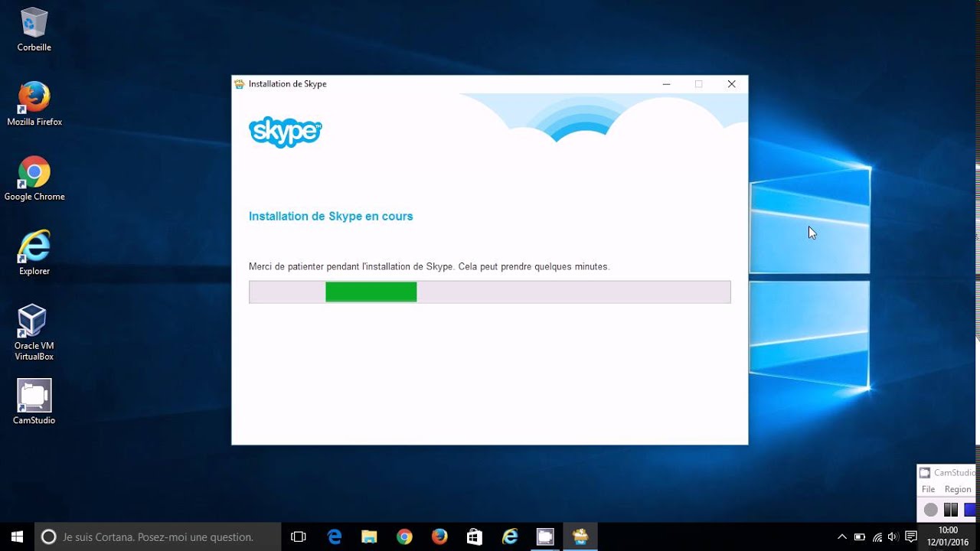Minimize the Installation de Skype window
This screenshot has height=551, width=980.
coord(666,84)
